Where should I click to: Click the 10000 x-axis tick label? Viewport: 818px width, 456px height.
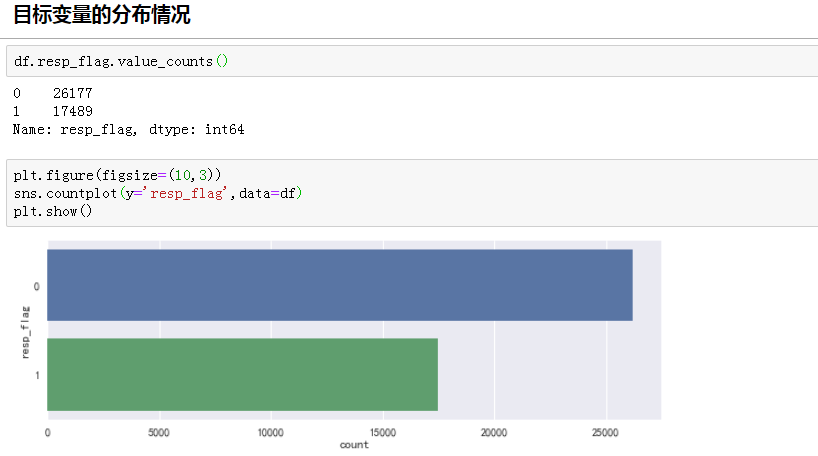[270, 432]
